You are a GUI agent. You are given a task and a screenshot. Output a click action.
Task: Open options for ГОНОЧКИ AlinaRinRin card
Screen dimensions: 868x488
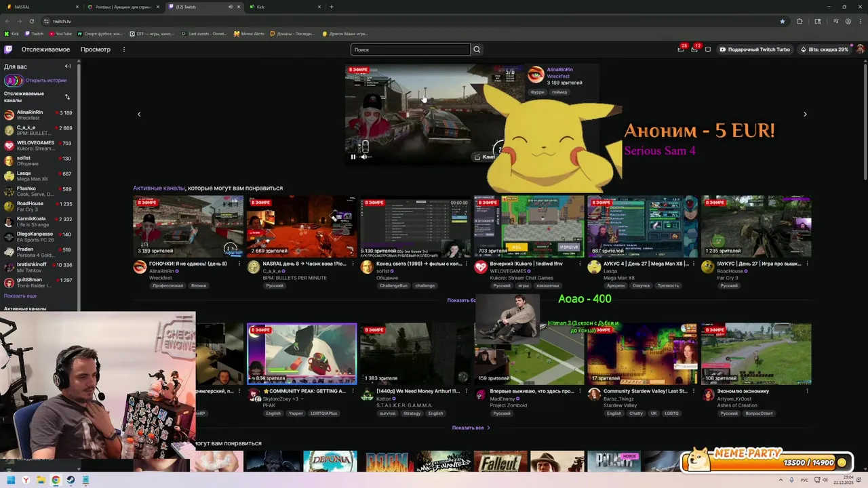[239, 264]
